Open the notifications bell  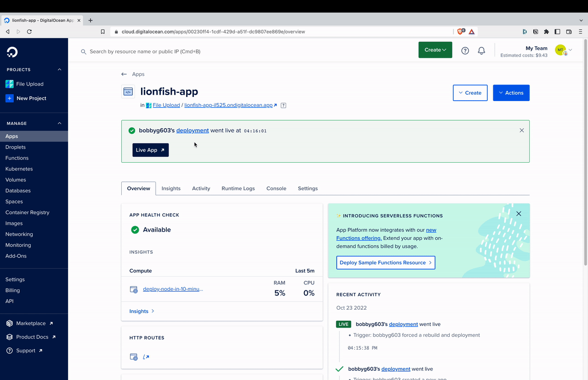coord(481,51)
